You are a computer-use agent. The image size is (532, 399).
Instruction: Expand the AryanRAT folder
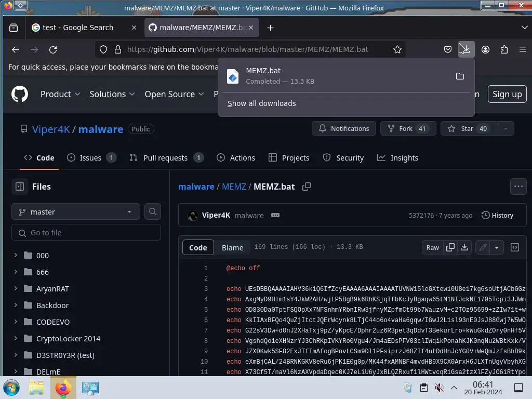point(16,288)
